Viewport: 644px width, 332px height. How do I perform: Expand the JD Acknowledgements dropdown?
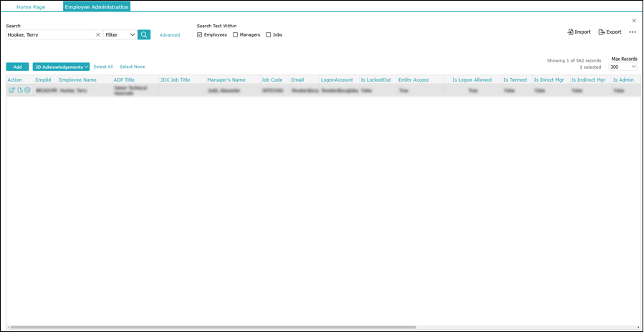(62, 67)
